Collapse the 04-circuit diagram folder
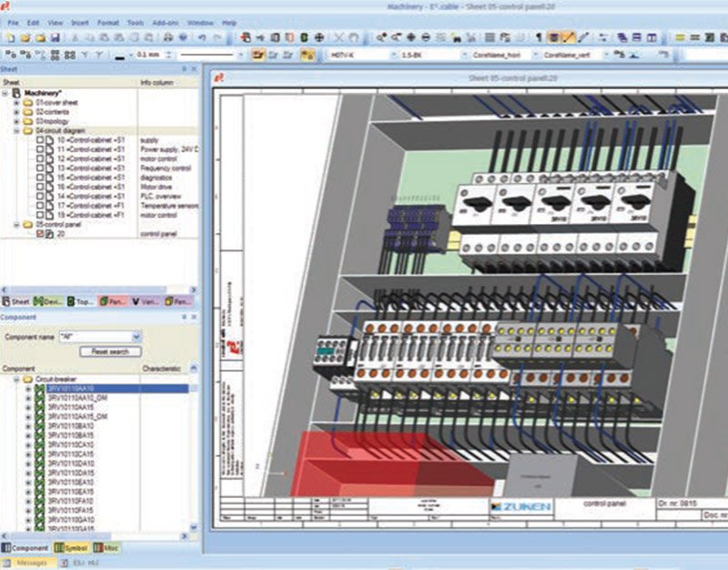Viewport: 728px width, 570px height. click(16, 130)
